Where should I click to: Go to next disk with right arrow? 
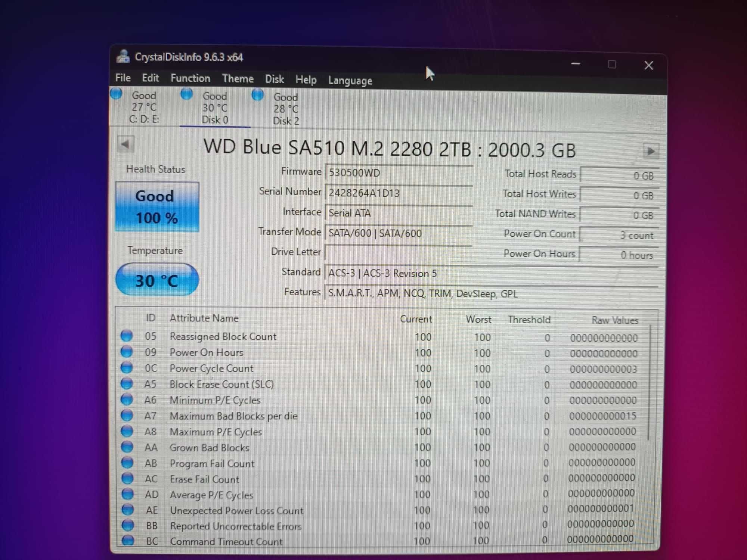(x=650, y=151)
